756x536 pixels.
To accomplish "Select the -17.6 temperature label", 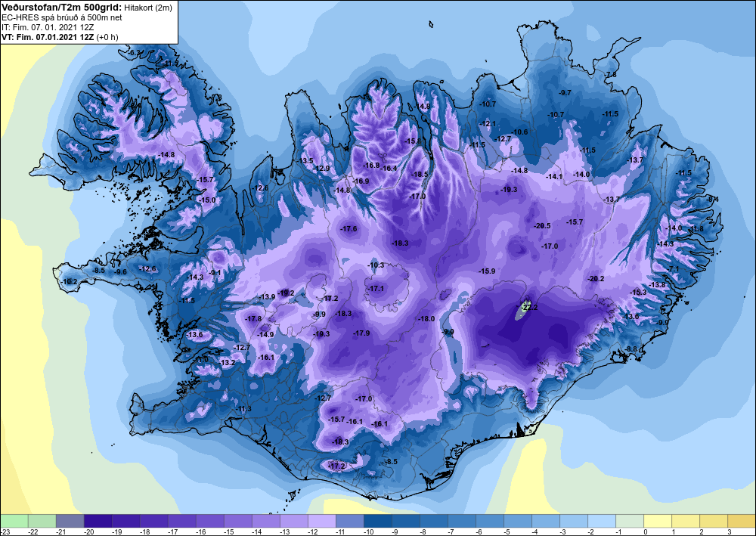I will [x=349, y=228].
